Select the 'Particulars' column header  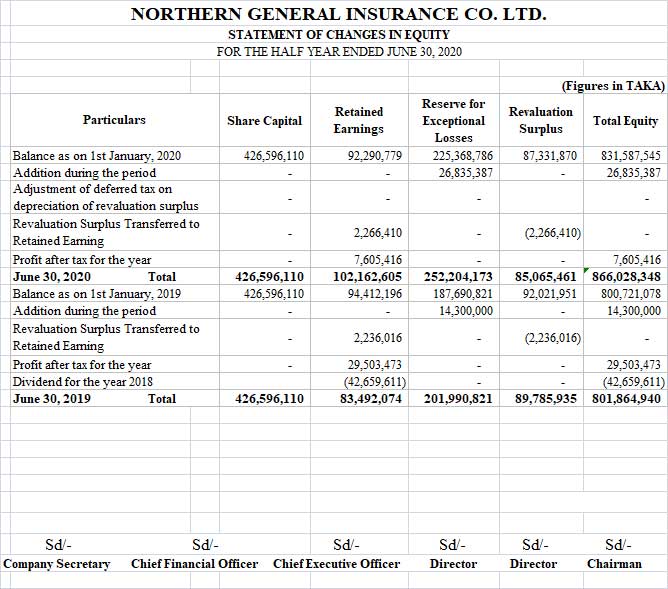(114, 120)
